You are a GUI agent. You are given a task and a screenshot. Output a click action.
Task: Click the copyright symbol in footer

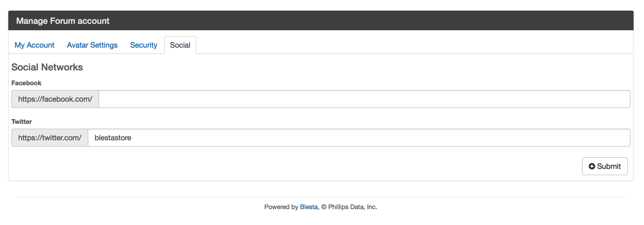click(323, 207)
